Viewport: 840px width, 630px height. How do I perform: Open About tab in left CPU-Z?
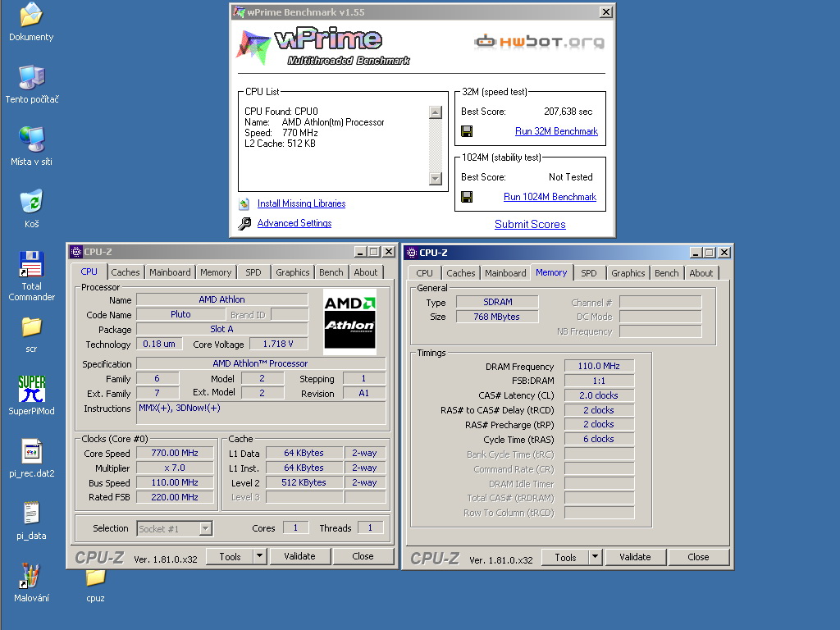pyautogui.click(x=365, y=272)
